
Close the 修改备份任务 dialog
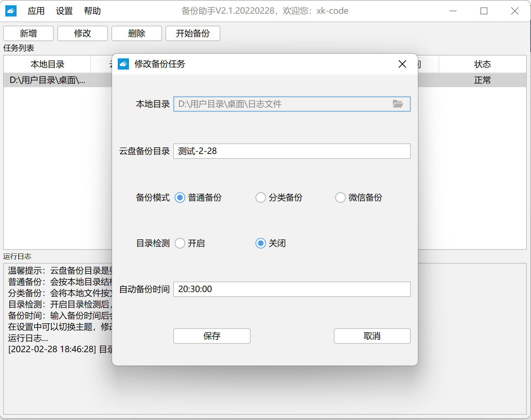(402, 64)
